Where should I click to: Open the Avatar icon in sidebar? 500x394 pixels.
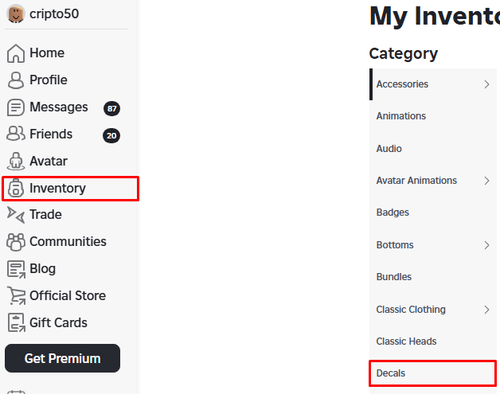tap(16, 161)
